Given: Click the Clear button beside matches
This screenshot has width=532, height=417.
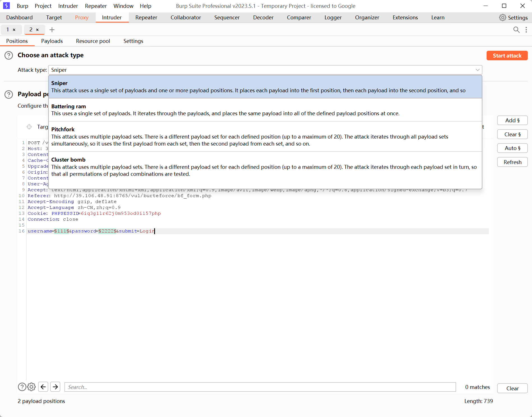Looking at the screenshot, I should pos(512,388).
